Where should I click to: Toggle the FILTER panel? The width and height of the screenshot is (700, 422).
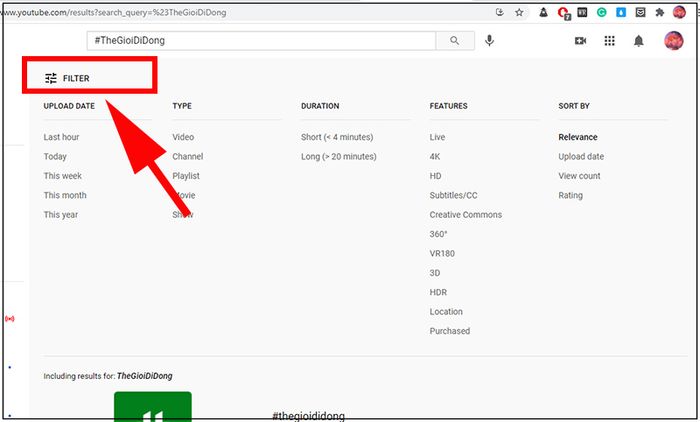(x=67, y=79)
